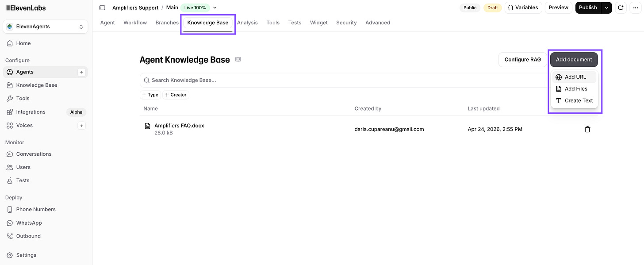
Task: Switch to the Analysis tab
Action: [247, 23]
